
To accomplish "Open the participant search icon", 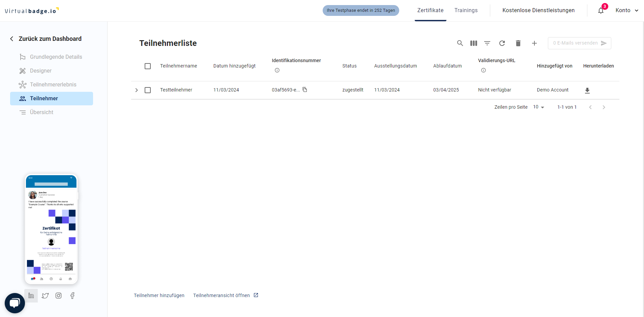I will [460, 43].
